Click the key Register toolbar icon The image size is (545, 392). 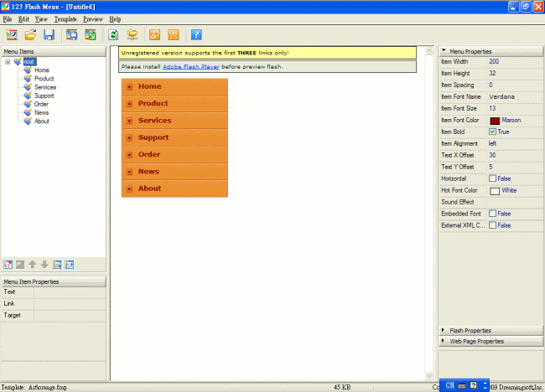pyautogui.click(x=154, y=34)
